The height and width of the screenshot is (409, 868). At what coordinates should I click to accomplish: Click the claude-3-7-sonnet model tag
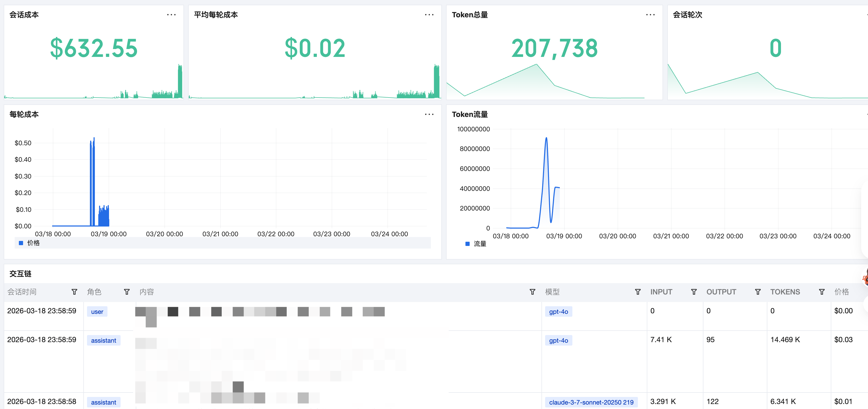click(591, 402)
